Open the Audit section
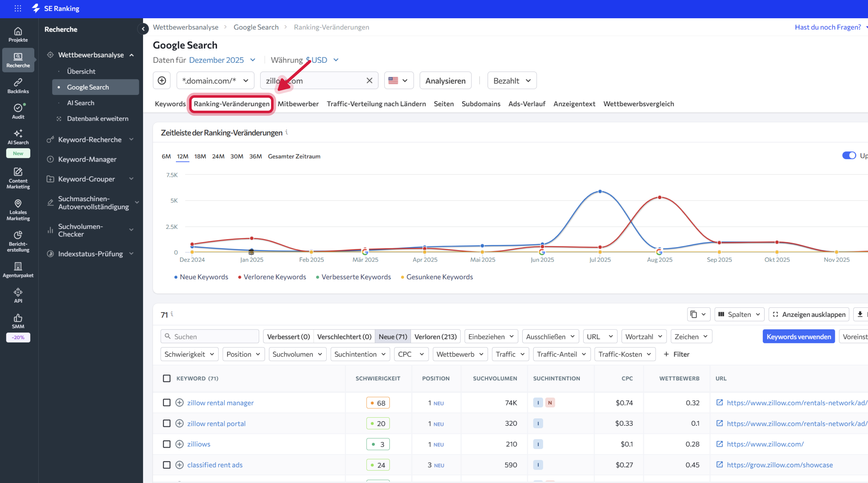This screenshot has width=868, height=483. pos(18,111)
